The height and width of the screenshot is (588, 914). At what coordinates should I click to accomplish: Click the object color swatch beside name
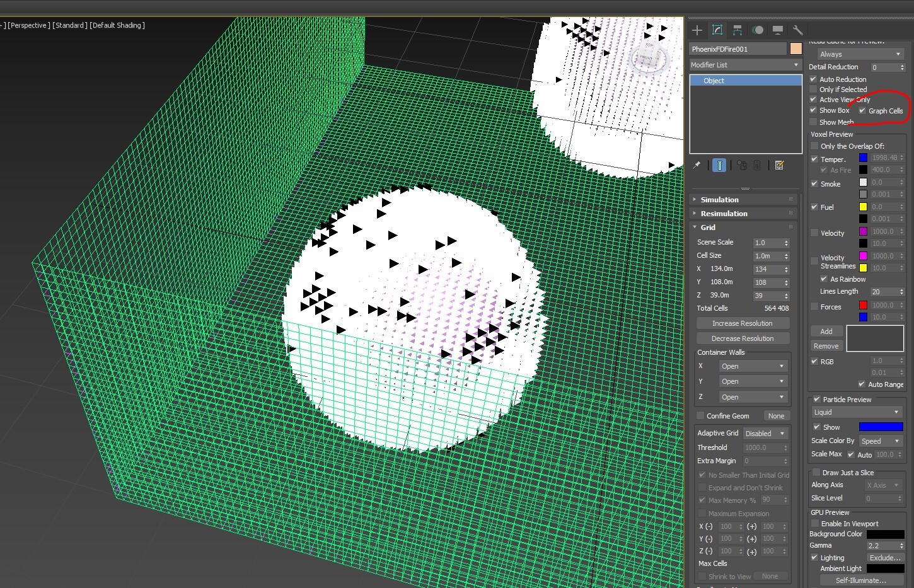pos(796,49)
